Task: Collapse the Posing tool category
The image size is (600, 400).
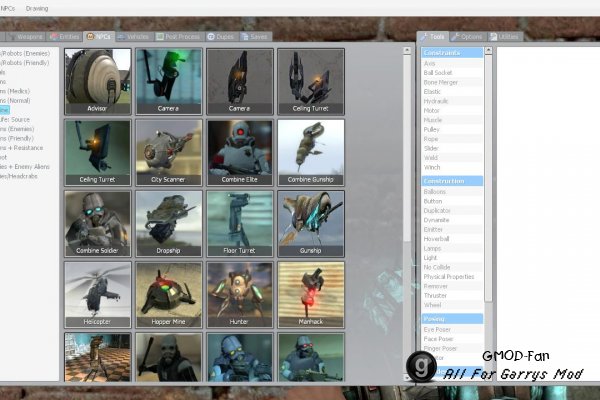Action: (452, 319)
